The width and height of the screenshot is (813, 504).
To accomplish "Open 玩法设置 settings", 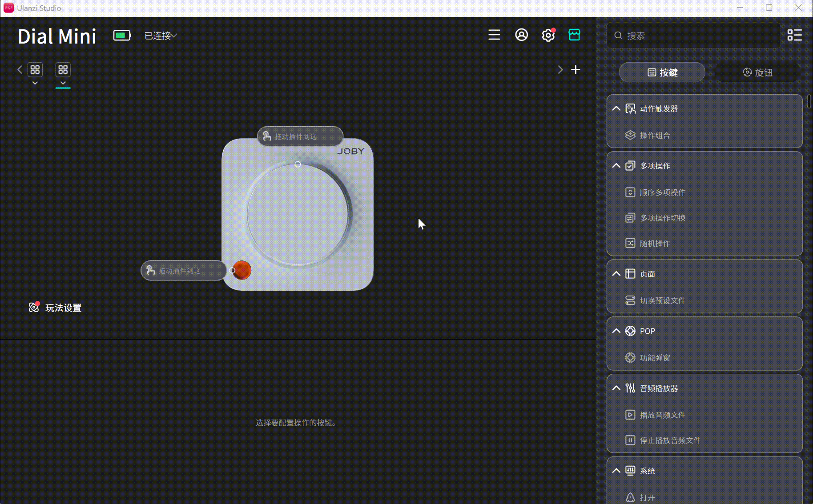I will [x=55, y=308].
